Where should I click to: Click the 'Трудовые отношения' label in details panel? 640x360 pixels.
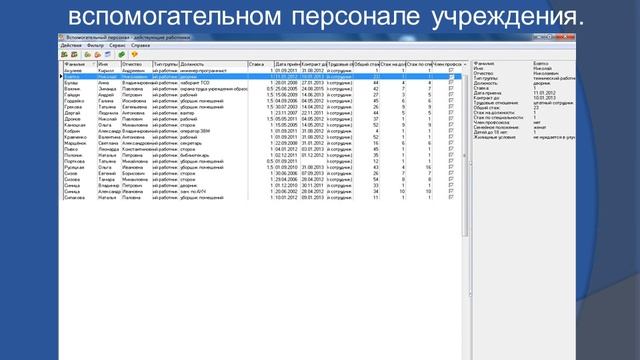tap(496, 103)
